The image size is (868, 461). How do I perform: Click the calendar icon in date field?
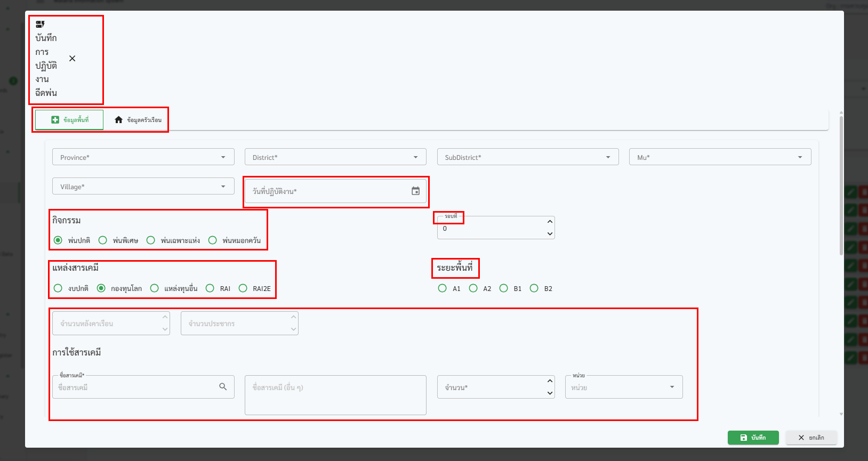(x=415, y=191)
